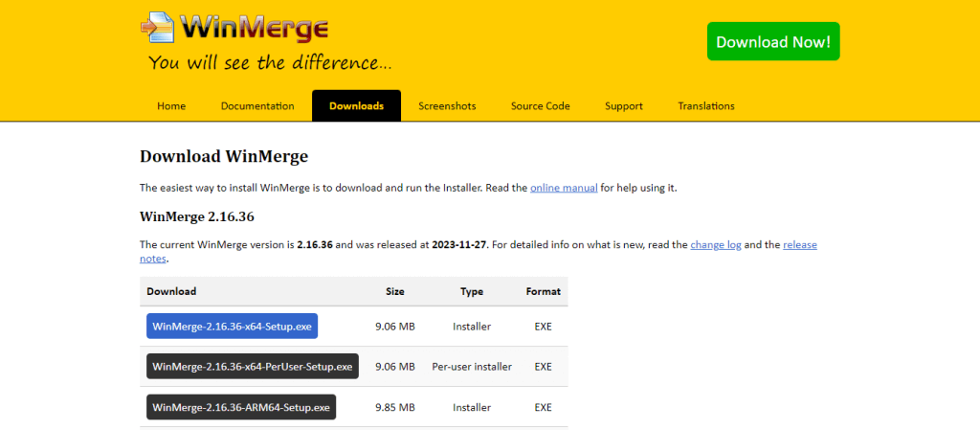Click the 'Size' column header
This screenshot has width=980, height=430.
click(395, 291)
